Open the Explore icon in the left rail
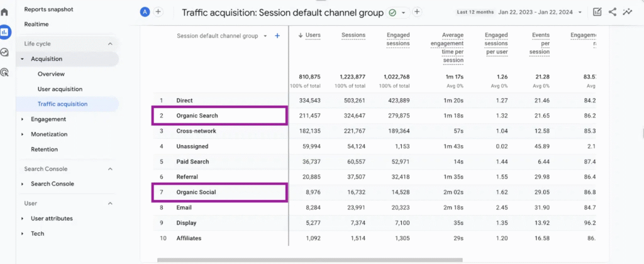This screenshot has width=644, height=264. point(5,52)
